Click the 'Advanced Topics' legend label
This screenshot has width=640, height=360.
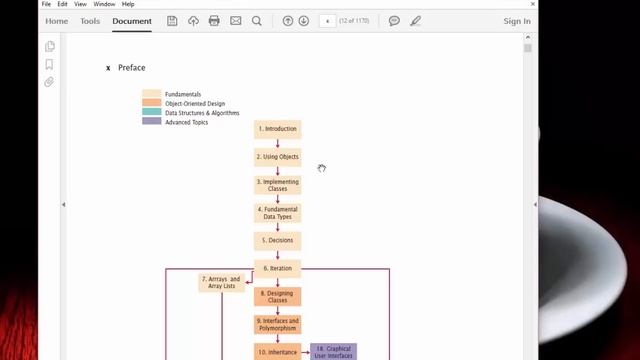(x=187, y=122)
